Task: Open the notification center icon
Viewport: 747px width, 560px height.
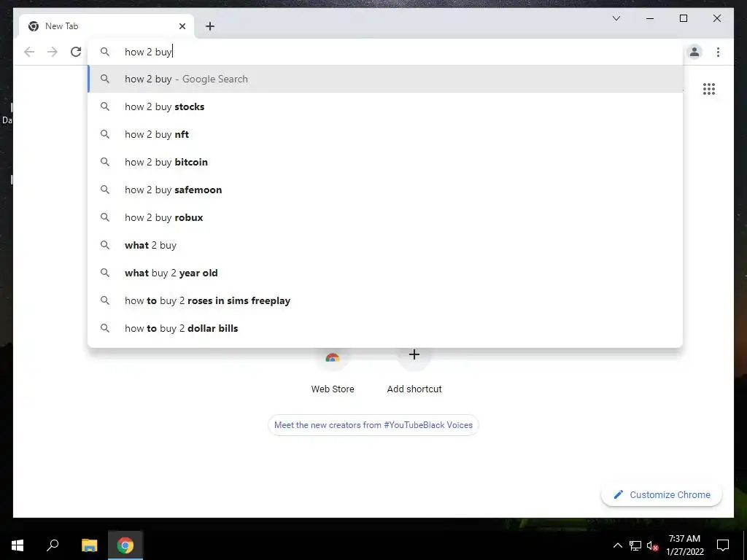Action: coord(723,545)
